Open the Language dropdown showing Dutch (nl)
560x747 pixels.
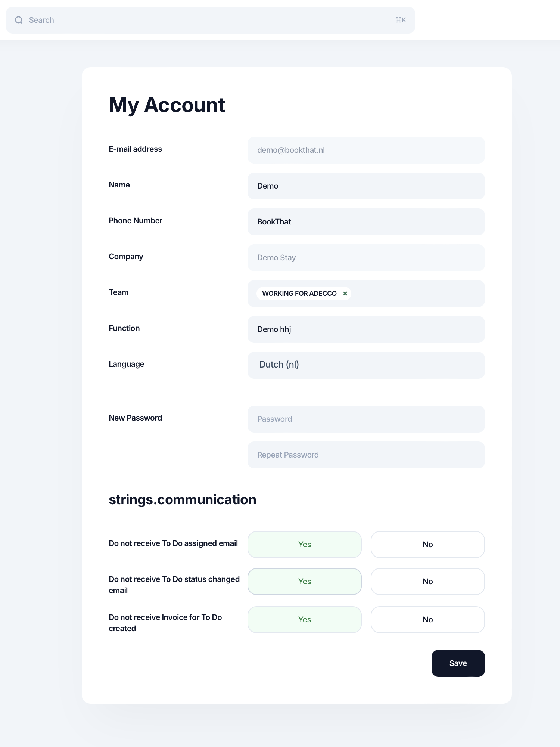click(x=366, y=365)
